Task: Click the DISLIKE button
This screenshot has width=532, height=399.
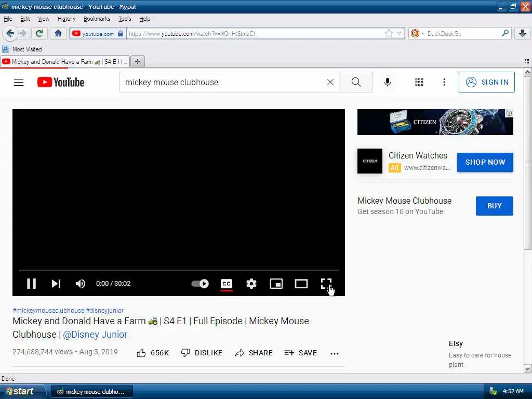Action: coord(202,353)
